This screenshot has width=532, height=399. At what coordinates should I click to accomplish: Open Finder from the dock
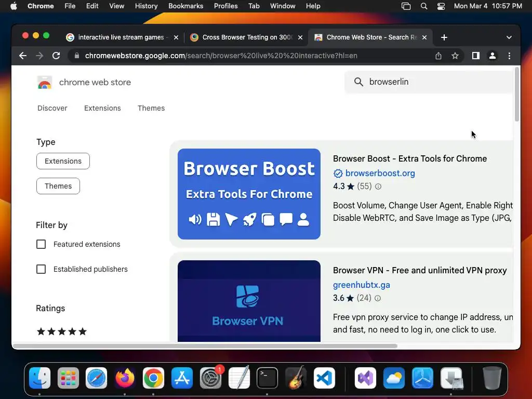(39, 378)
